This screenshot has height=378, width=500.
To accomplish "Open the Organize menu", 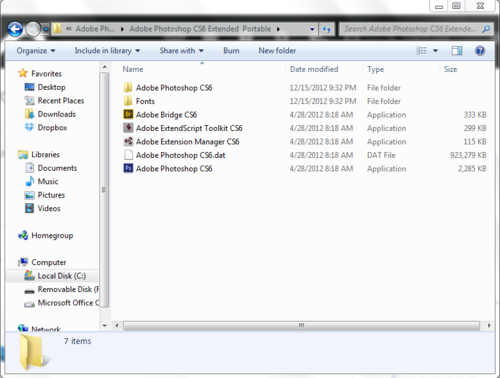I will coord(36,51).
